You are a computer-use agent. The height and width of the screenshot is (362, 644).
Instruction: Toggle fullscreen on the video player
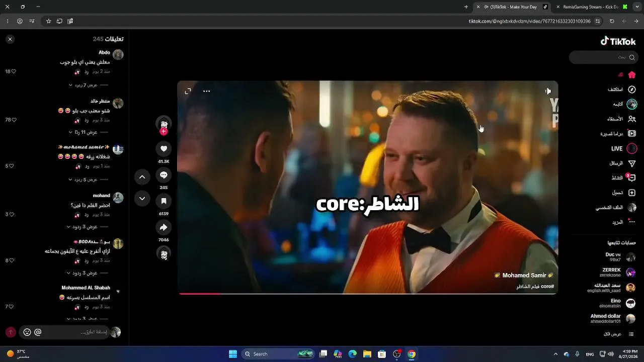(188, 91)
